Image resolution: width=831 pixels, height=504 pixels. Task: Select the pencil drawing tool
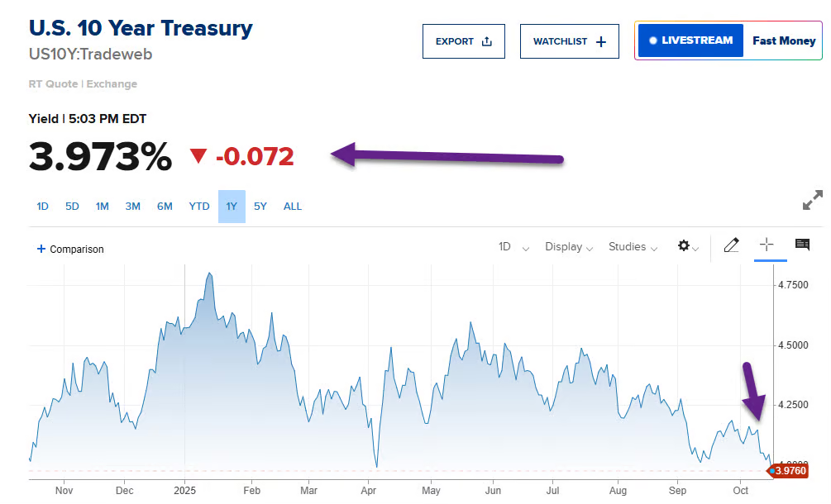[731, 245]
